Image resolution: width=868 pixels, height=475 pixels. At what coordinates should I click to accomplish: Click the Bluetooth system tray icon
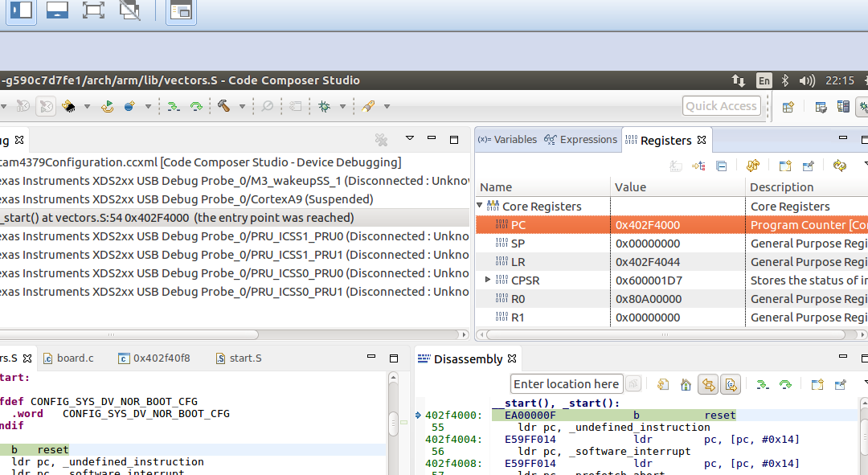click(x=784, y=80)
